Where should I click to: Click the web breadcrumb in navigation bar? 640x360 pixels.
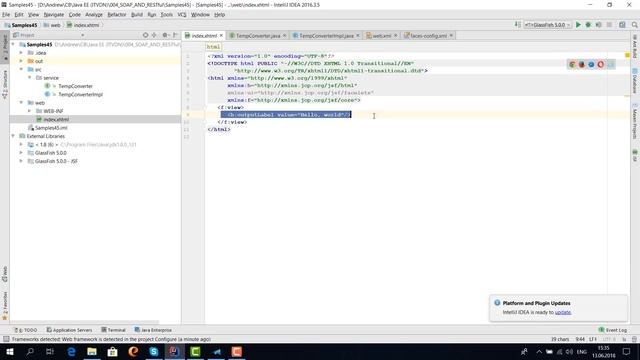(52, 25)
